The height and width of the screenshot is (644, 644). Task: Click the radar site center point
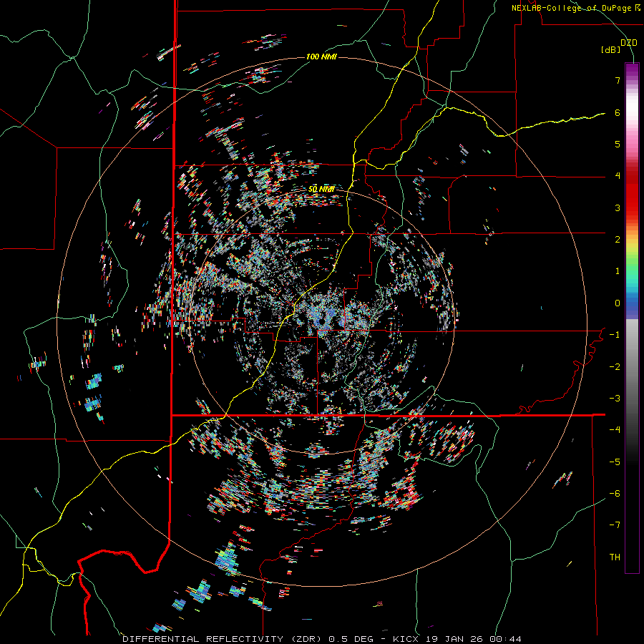coord(321,321)
